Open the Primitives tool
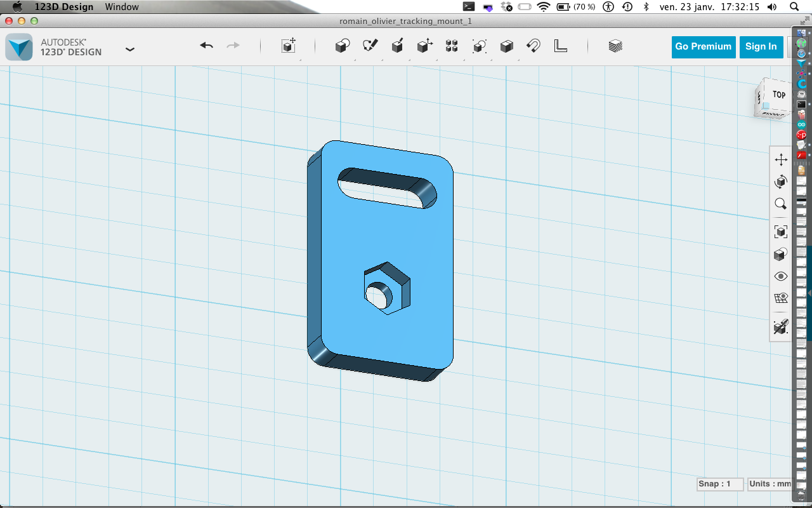This screenshot has width=812, height=508. pos(343,46)
